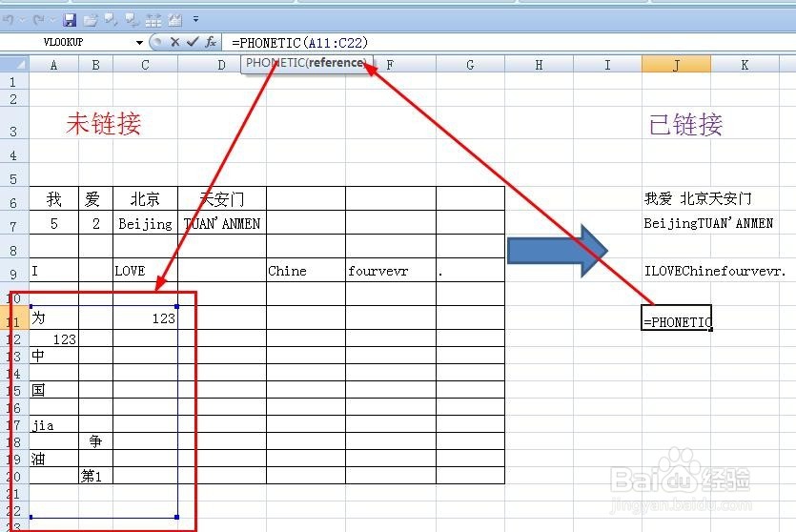Click cell containing 国
This screenshot has height=532, width=796.
[53, 390]
